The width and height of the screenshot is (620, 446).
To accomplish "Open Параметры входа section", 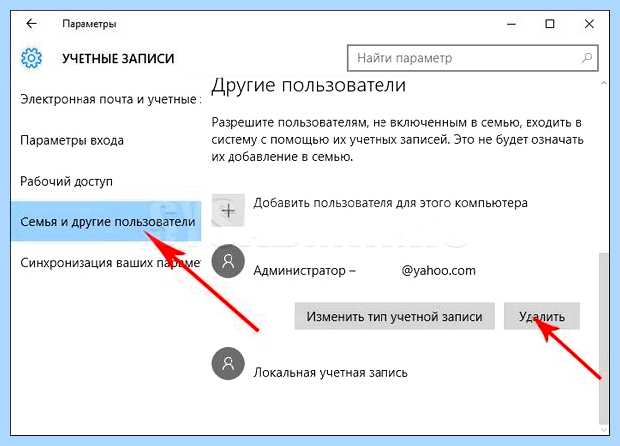I will click(72, 140).
